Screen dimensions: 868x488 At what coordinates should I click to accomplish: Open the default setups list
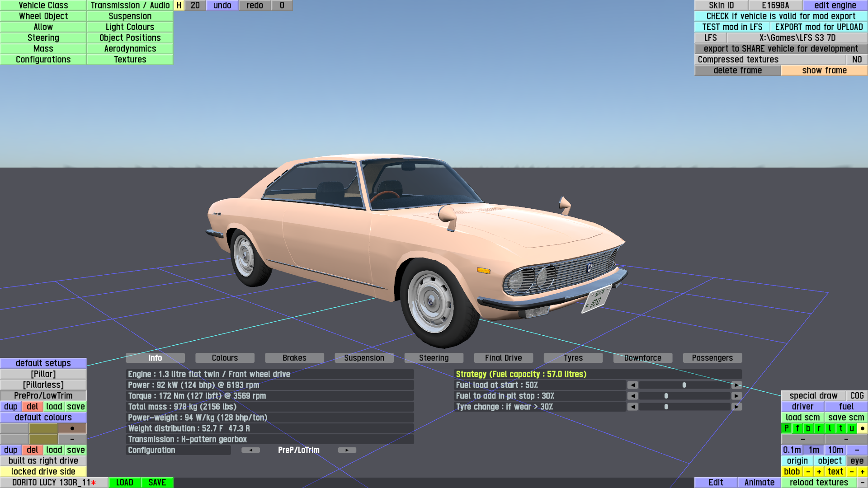coord(43,363)
